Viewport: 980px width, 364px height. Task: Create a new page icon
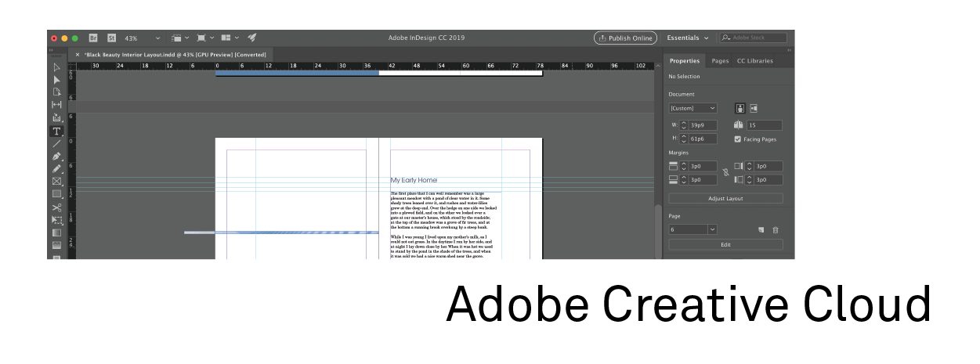[761, 229]
